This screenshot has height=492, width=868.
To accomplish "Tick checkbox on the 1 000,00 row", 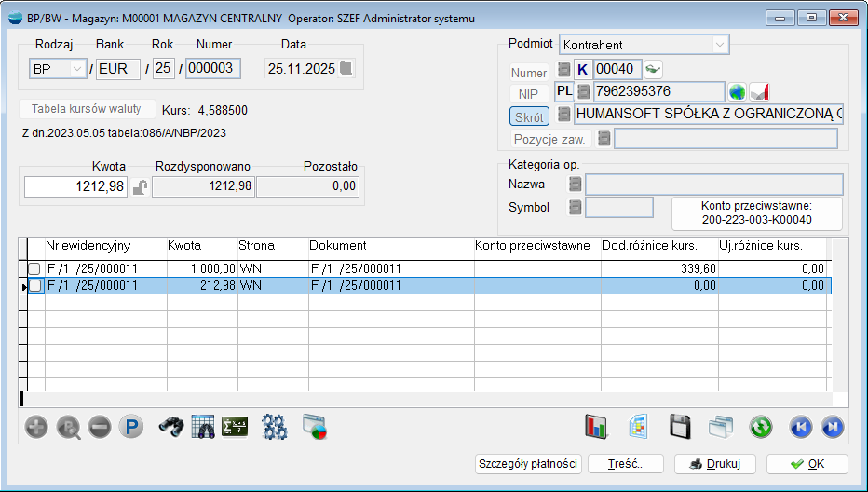I will (34, 268).
